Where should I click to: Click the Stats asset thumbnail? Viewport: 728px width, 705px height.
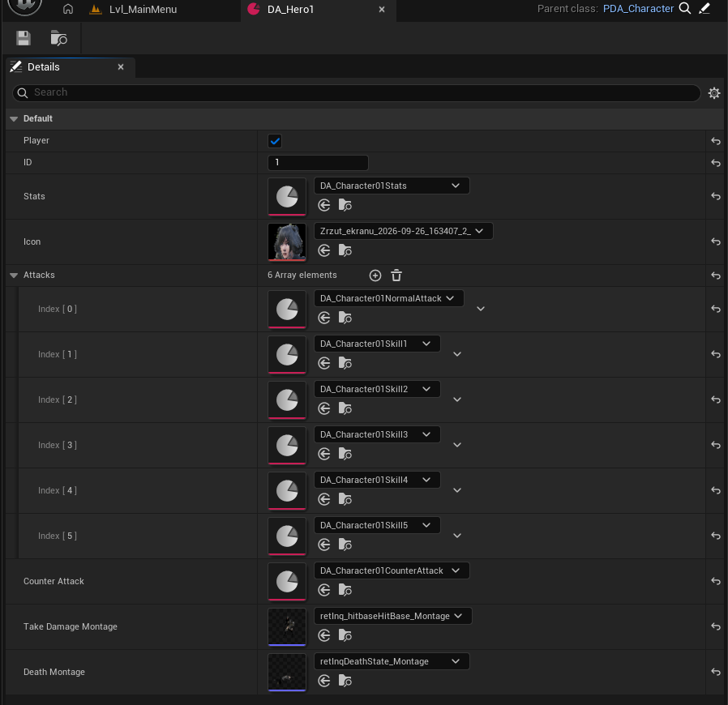[287, 196]
